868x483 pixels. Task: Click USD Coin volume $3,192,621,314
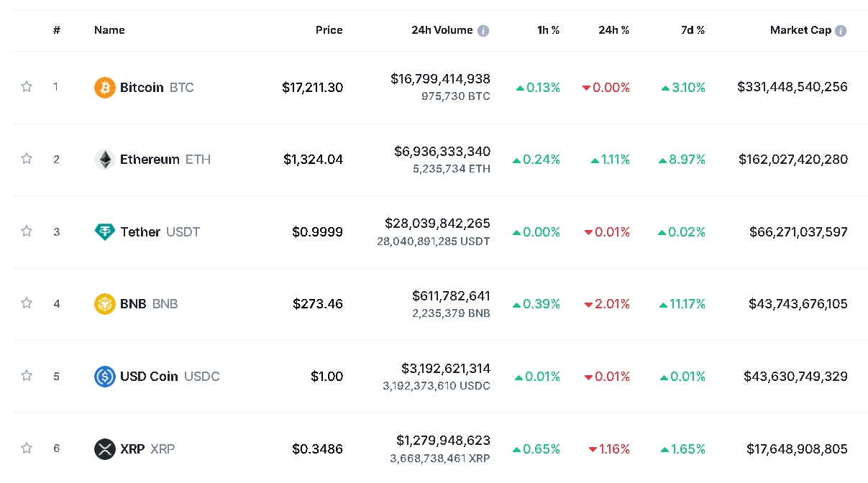[x=446, y=369]
